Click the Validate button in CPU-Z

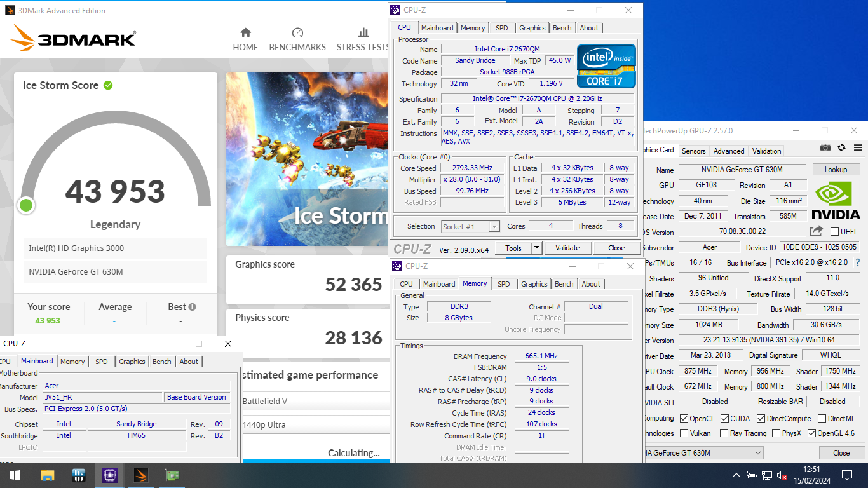coord(567,248)
